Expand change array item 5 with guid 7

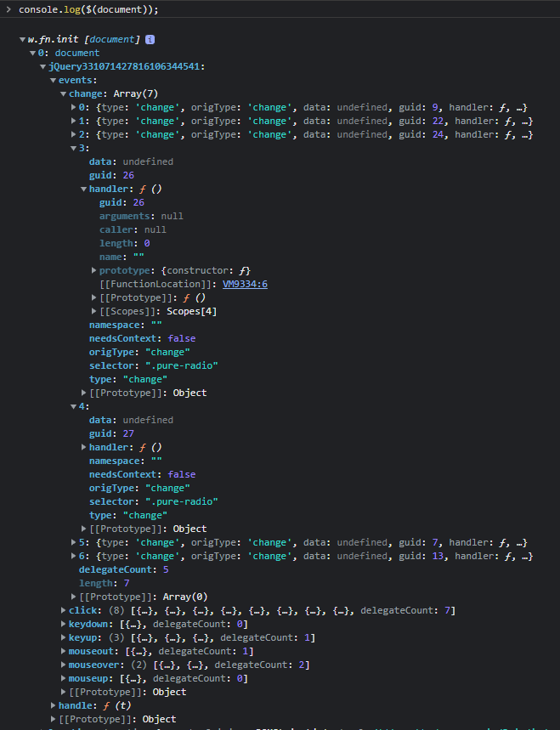[x=74, y=542]
